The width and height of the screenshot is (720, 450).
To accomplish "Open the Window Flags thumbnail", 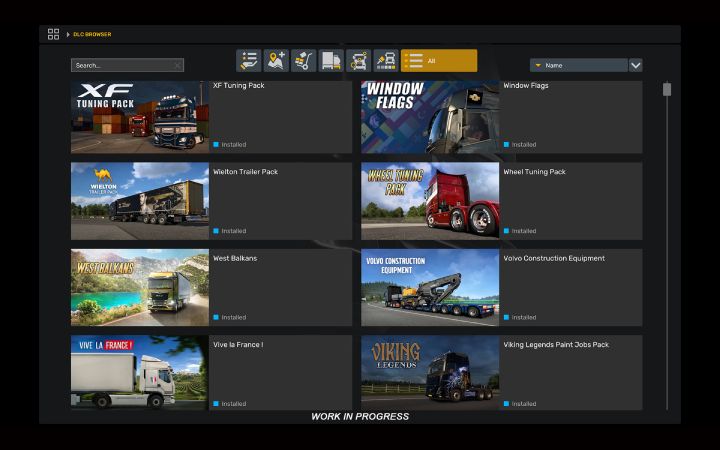I will tap(430, 117).
